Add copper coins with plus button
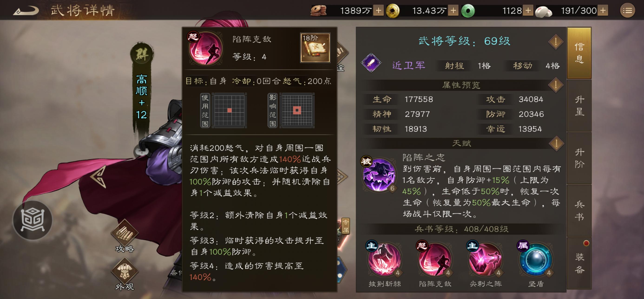This screenshot has height=299, width=644. pyautogui.click(x=378, y=10)
